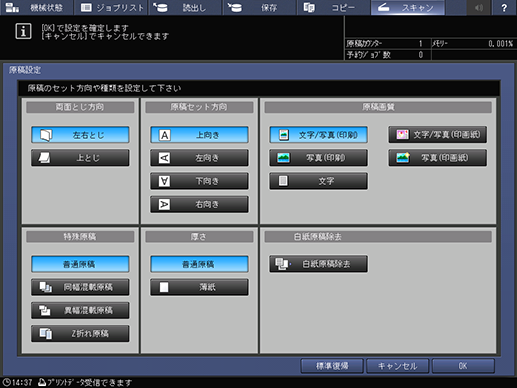The image size is (517, 388).
Task: Choose 文字/写真(印刷) image quality
Action: click(x=319, y=135)
